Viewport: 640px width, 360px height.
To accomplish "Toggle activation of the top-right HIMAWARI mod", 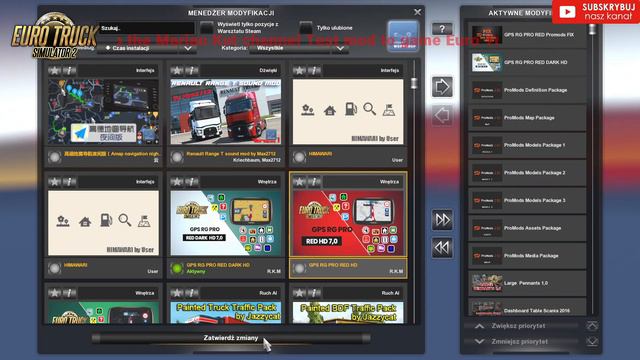I will pyautogui.click(x=299, y=157).
